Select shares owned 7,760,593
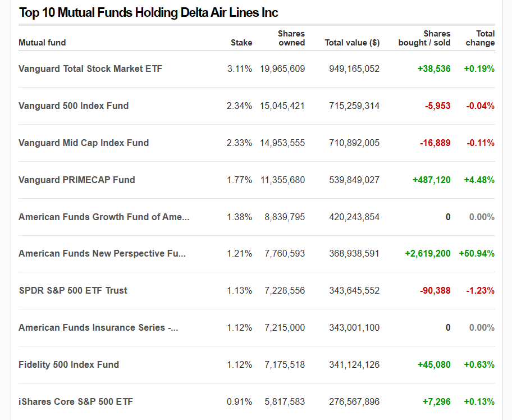The image size is (512, 420). [x=285, y=253]
